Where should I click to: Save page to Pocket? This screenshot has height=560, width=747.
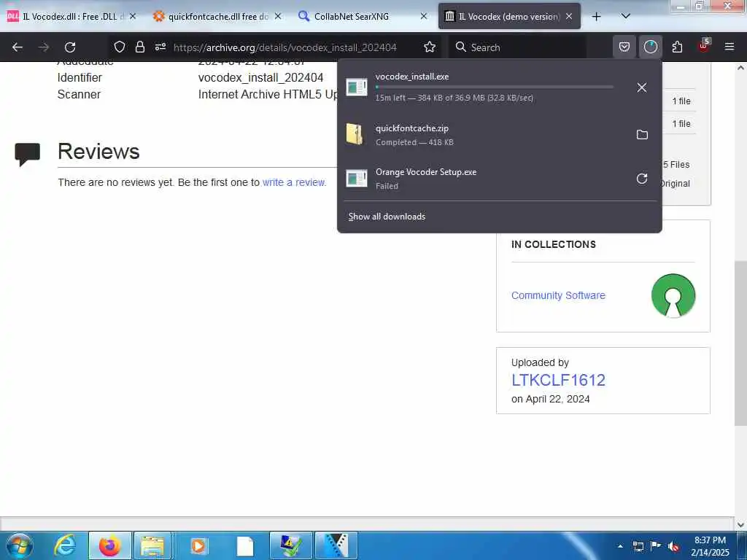pyautogui.click(x=624, y=47)
